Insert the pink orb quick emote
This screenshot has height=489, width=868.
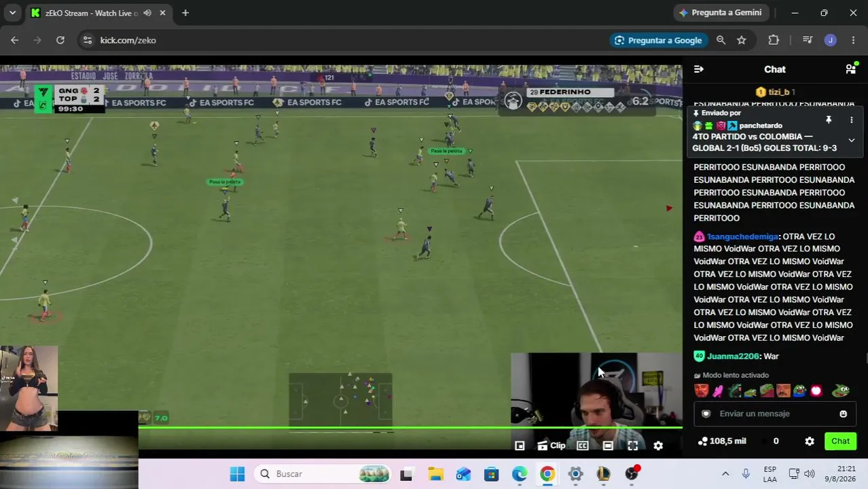pos(816,391)
